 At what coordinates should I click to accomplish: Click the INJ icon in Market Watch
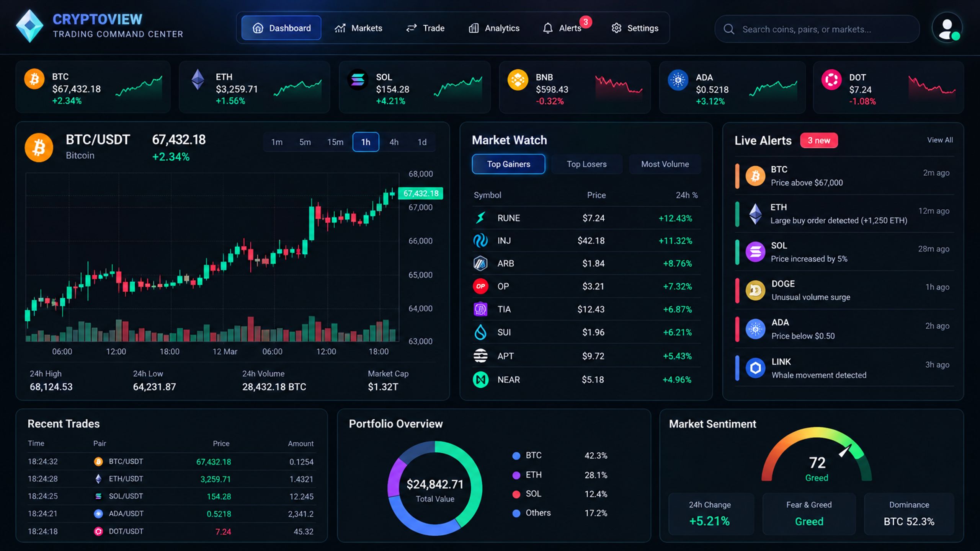click(480, 240)
